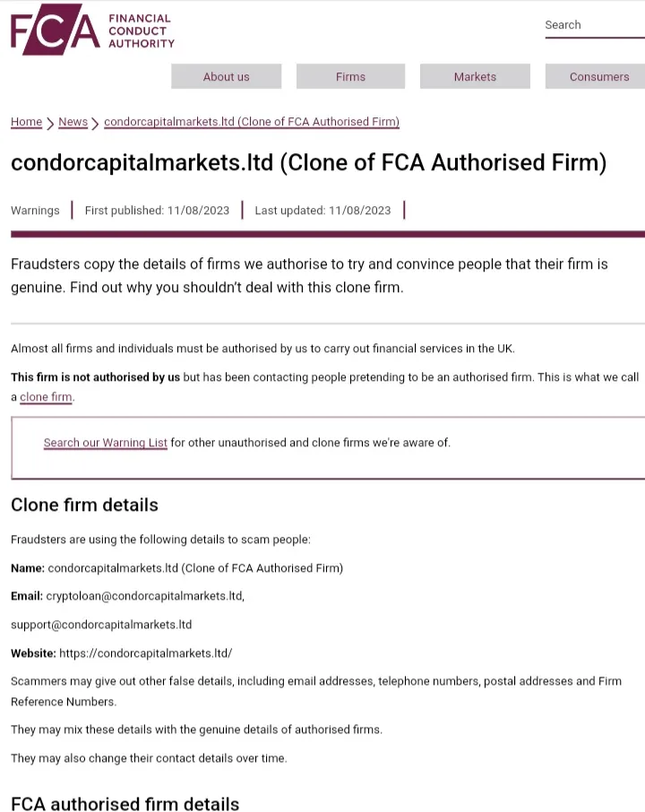The image size is (645, 812).
Task: Click the cryptoloan email address text
Action: click(145, 596)
